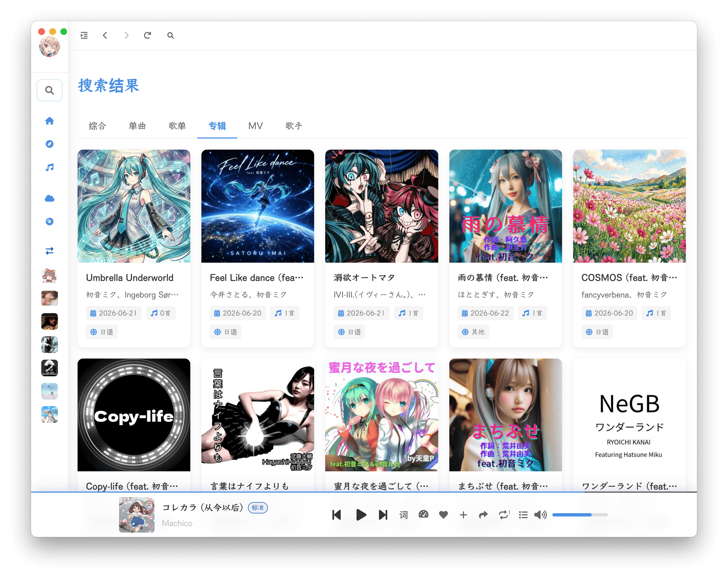728x578 pixels.
Task: Switch to the 歌手 tab
Action: tap(294, 126)
